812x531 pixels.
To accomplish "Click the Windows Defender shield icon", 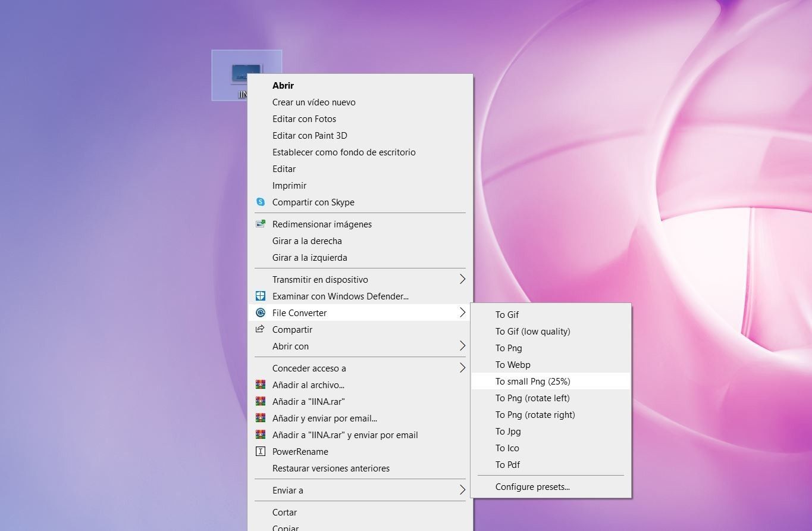I will click(x=260, y=296).
